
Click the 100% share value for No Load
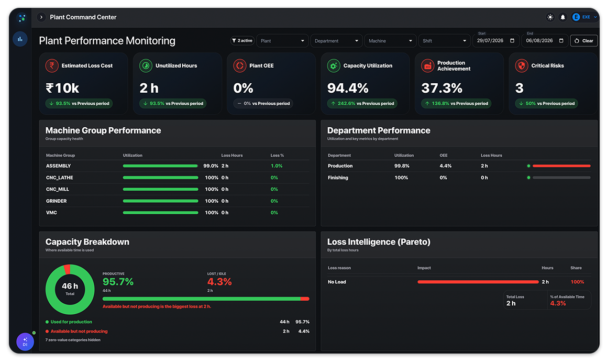577,282
